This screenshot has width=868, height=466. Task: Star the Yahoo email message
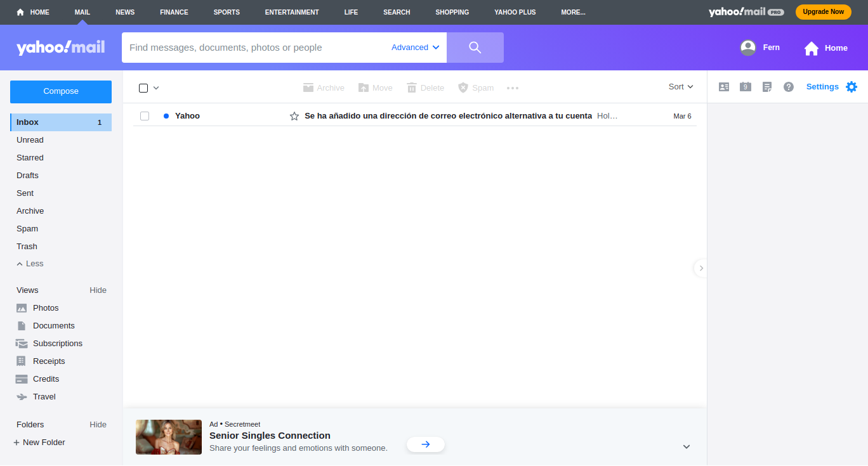[294, 116]
